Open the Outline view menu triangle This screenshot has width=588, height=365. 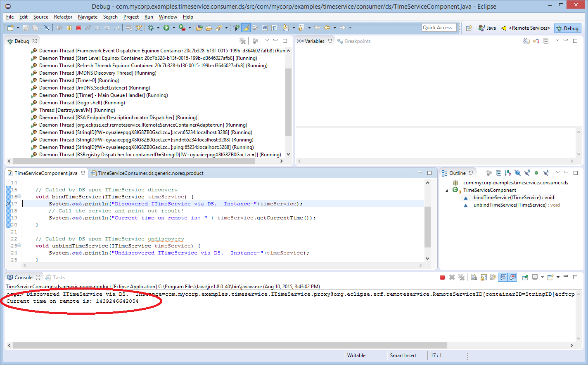pyautogui.click(x=558, y=172)
